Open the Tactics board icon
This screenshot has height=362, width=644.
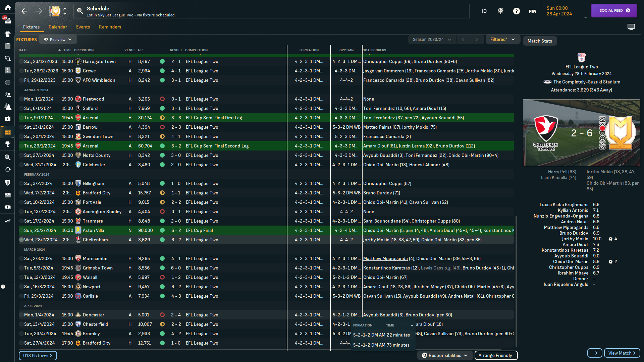pos(7,70)
